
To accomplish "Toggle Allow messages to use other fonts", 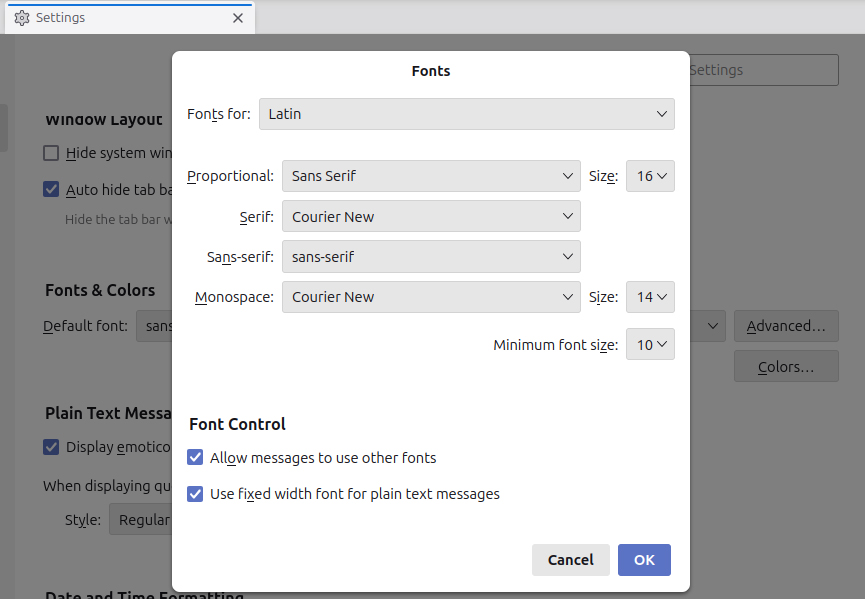I will (196, 458).
